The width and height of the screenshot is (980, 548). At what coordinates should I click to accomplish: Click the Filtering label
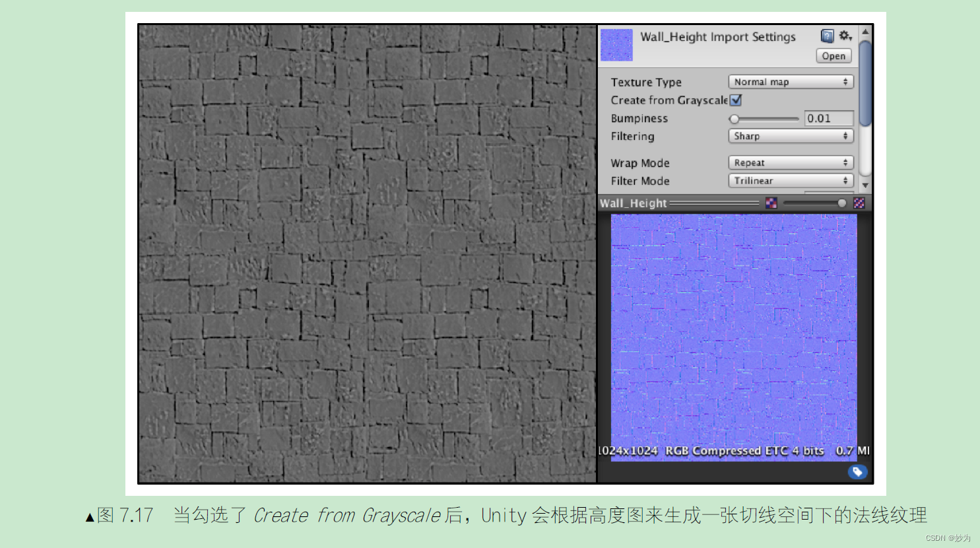(x=632, y=136)
